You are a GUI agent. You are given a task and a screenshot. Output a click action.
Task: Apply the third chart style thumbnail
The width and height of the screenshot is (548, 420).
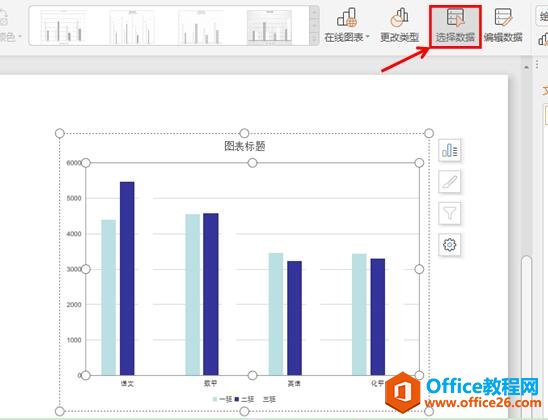(x=201, y=26)
